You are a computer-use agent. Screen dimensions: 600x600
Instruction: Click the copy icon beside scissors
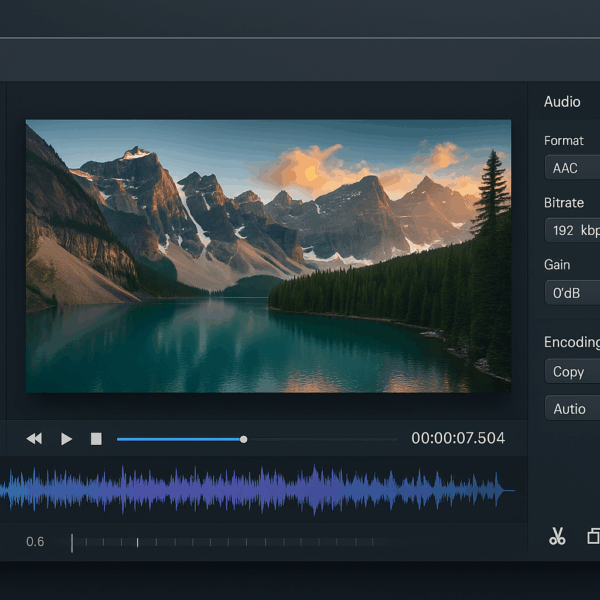(593, 535)
